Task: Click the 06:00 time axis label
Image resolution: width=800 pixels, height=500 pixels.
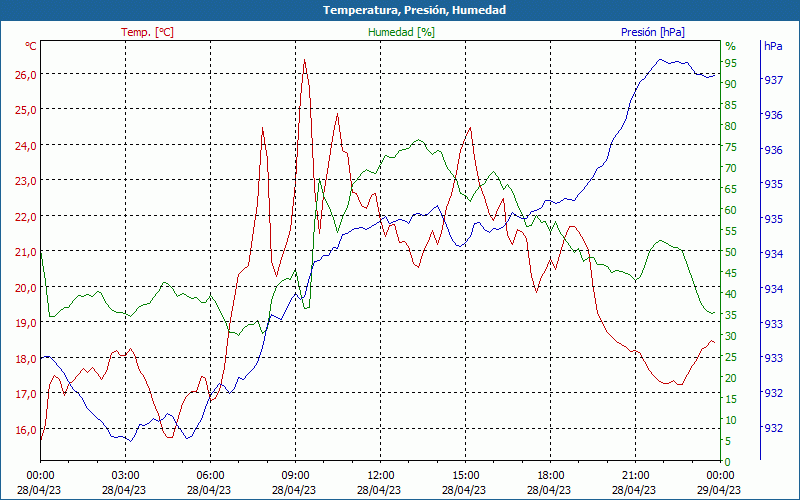Action: pos(210,476)
